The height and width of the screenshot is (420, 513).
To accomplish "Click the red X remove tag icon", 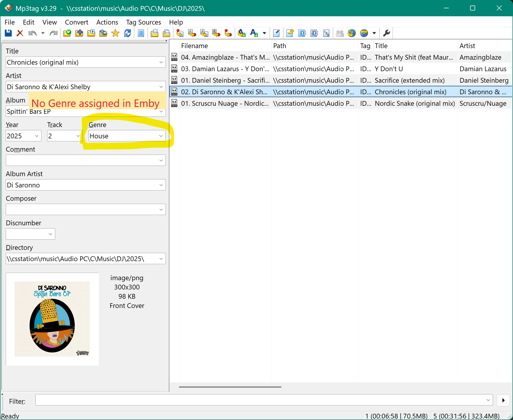I will [x=20, y=33].
